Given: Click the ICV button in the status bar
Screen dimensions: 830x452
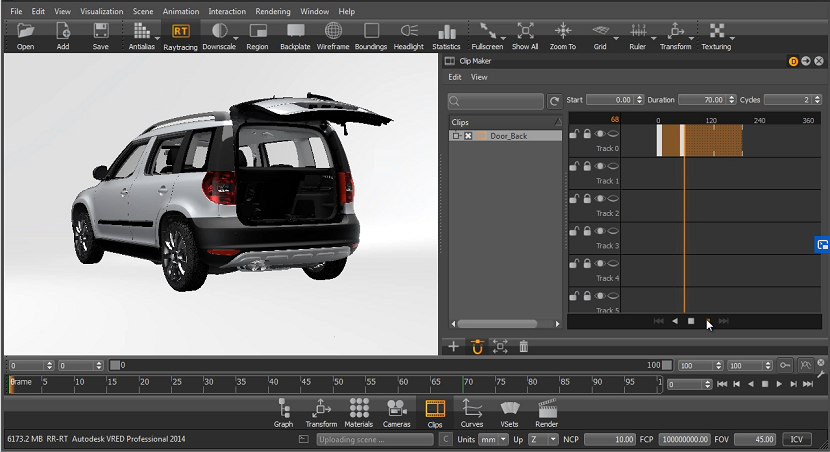Looking at the screenshot, I should pyautogui.click(x=797, y=439).
